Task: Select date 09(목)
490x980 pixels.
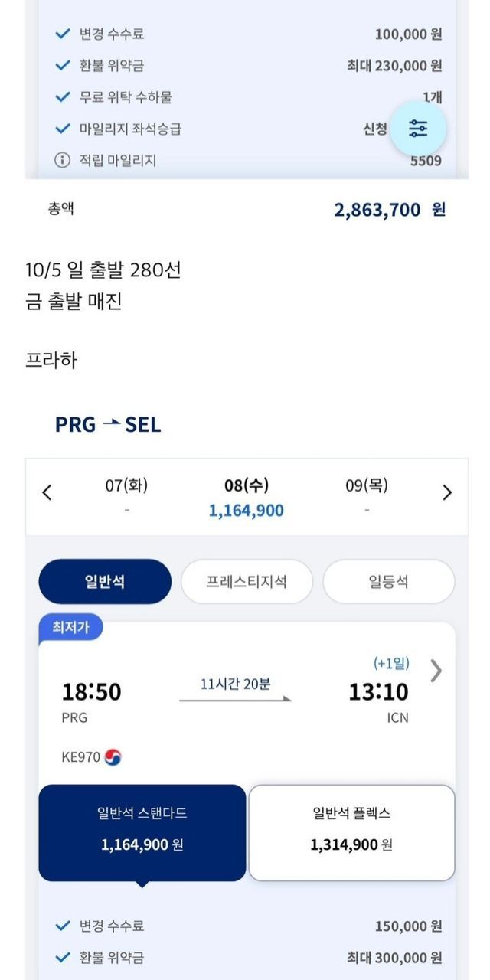Action: click(366, 496)
